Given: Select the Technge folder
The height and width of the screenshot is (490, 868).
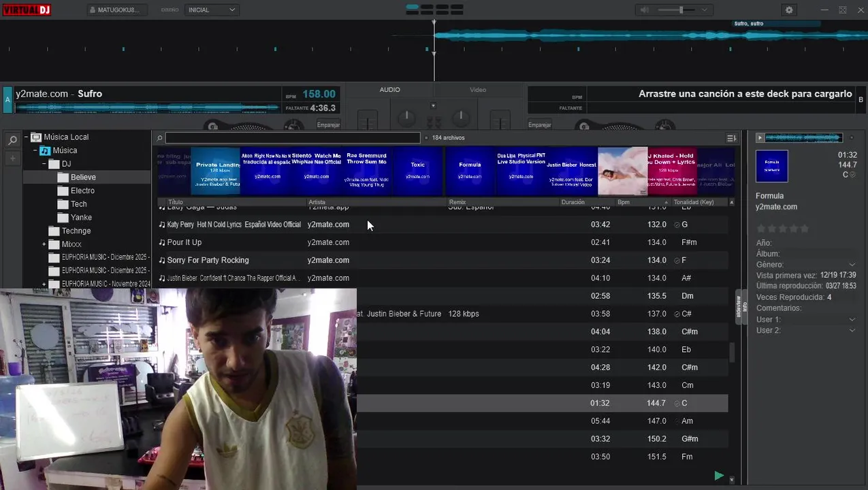Looking at the screenshot, I should [76, 231].
